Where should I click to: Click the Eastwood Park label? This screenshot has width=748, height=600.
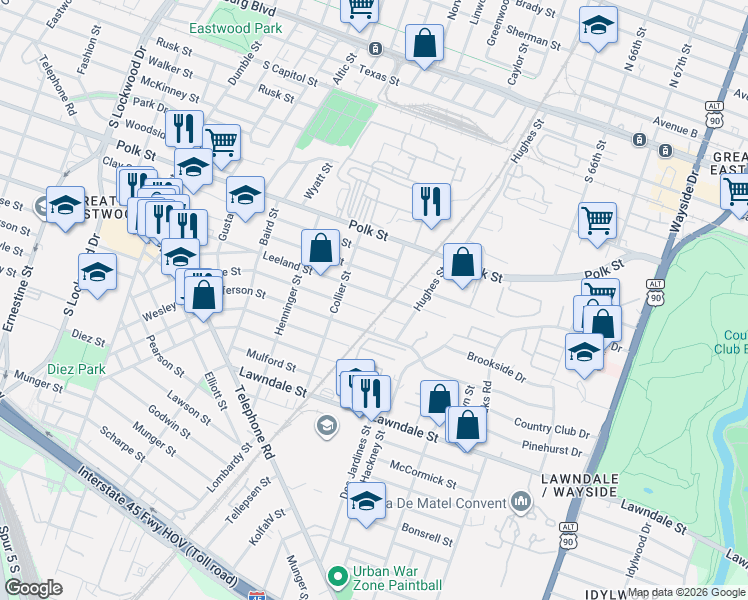pyautogui.click(x=236, y=29)
